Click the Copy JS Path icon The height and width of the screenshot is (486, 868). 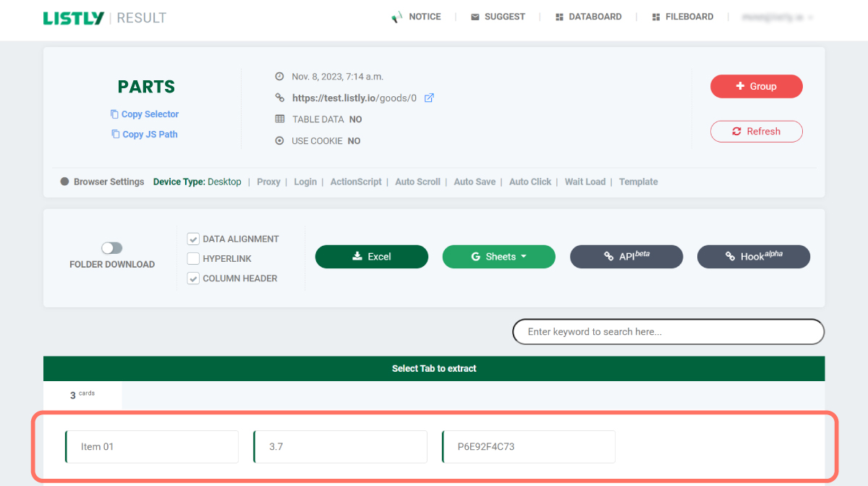pos(115,135)
